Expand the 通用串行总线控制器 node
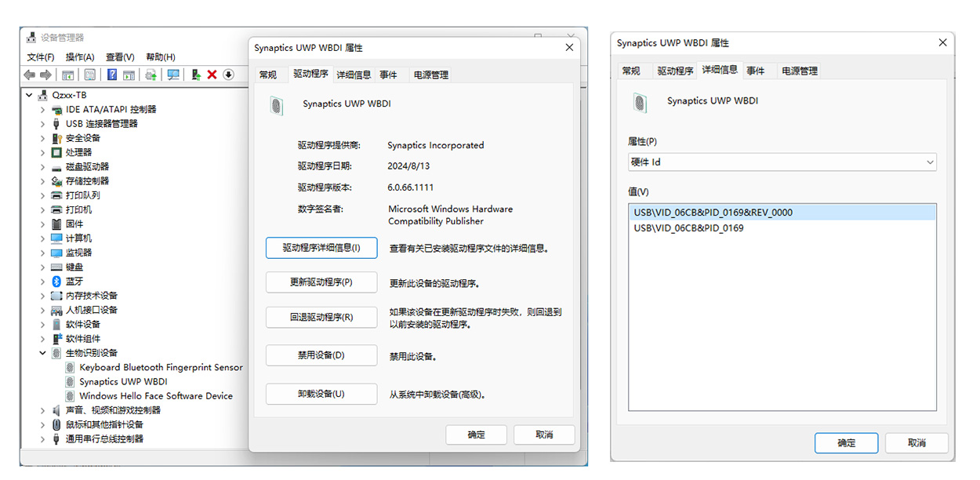The image size is (980, 480). pos(43,439)
